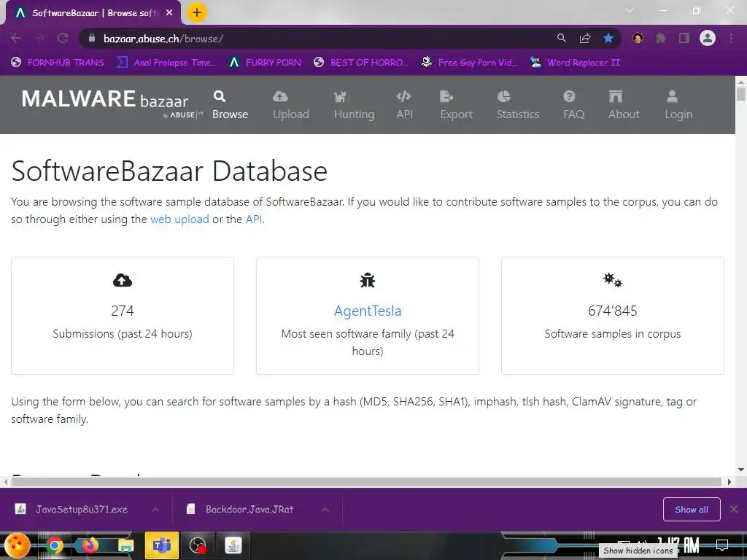Expand JavaSetup8u371.exe download options
This screenshot has height=560, width=747.
tap(155, 510)
